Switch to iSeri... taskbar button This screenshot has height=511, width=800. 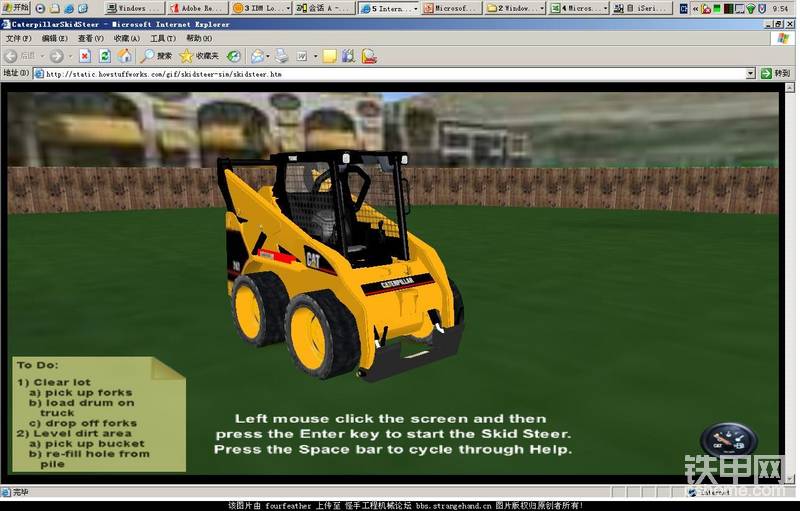[x=642, y=8]
